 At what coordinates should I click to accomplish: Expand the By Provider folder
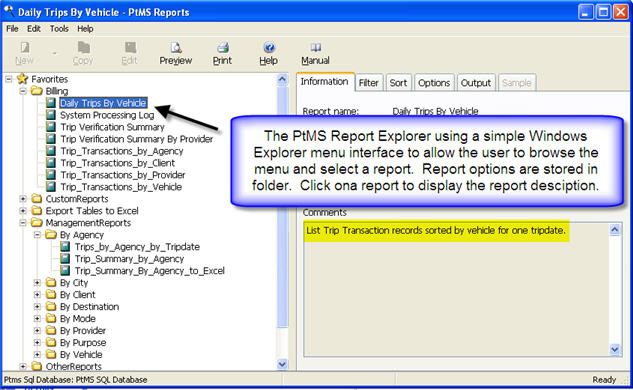38,331
